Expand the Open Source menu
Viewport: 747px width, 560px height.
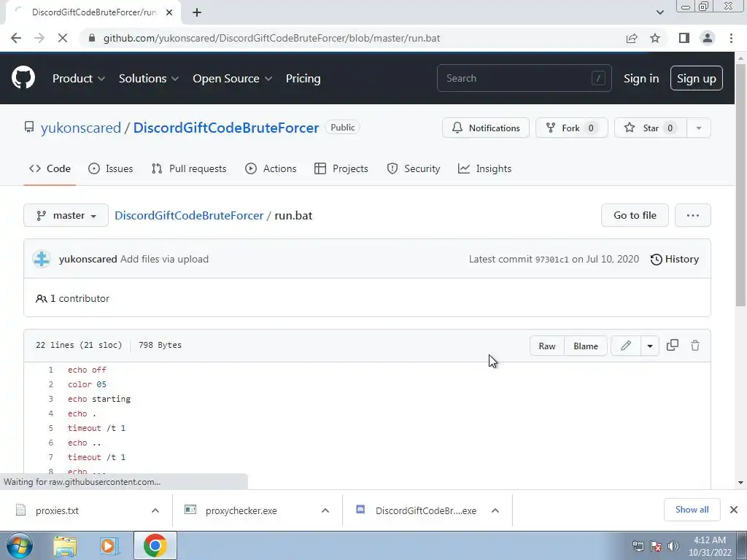233,79
